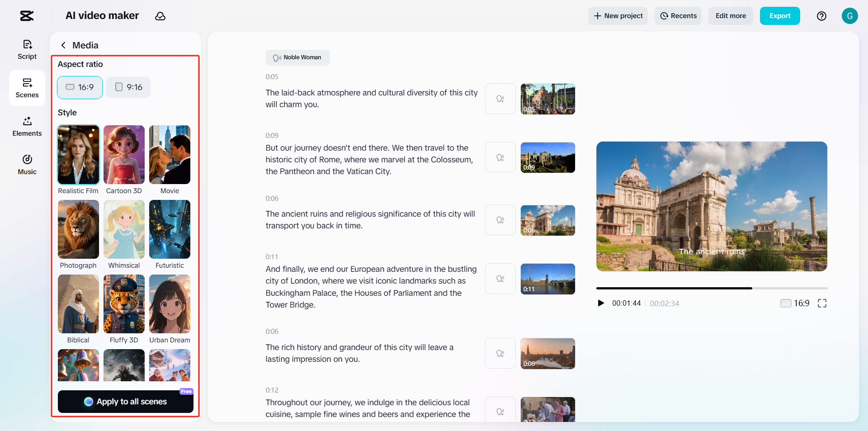Click the CapCut logo icon
Image resolution: width=868 pixels, height=431 pixels.
(27, 16)
